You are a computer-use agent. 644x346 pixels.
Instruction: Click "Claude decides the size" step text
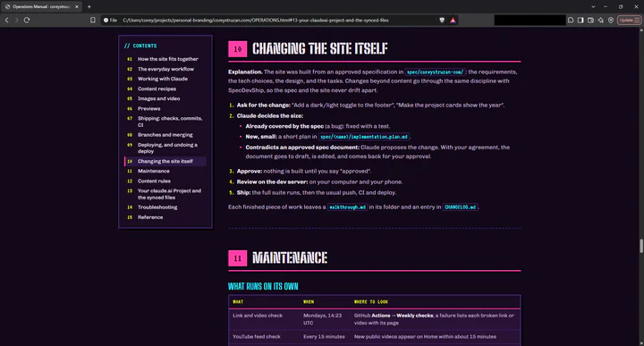[270, 115]
